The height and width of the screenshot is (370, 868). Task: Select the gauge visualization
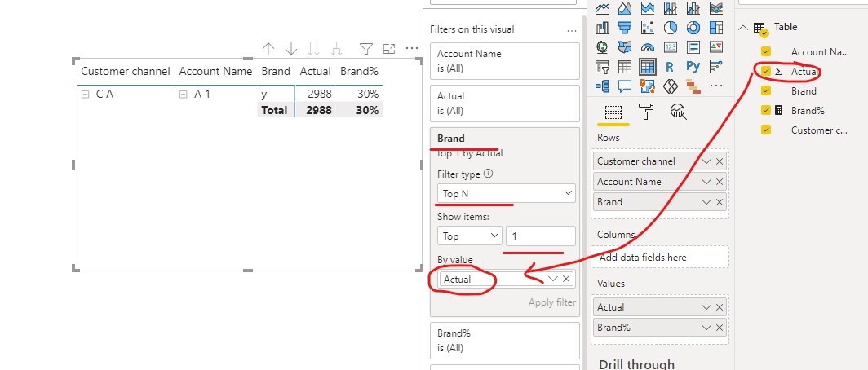click(x=648, y=47)
